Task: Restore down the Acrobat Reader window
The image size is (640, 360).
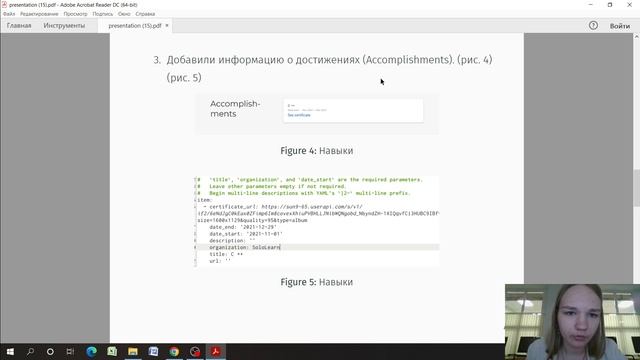Action: point(610,5)
